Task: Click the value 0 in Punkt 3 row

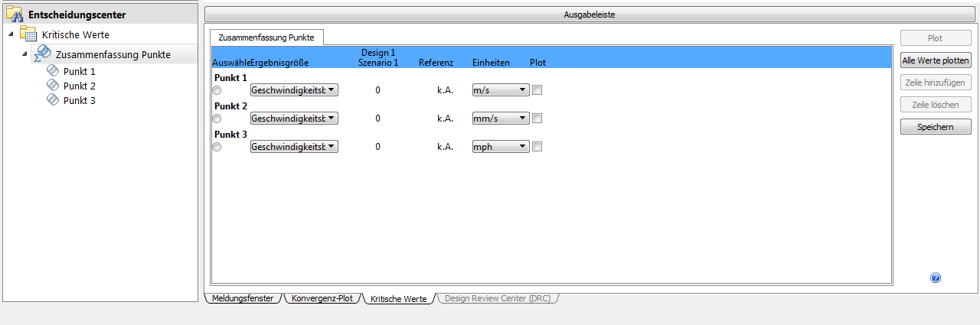Action: (x=377, y=147)
